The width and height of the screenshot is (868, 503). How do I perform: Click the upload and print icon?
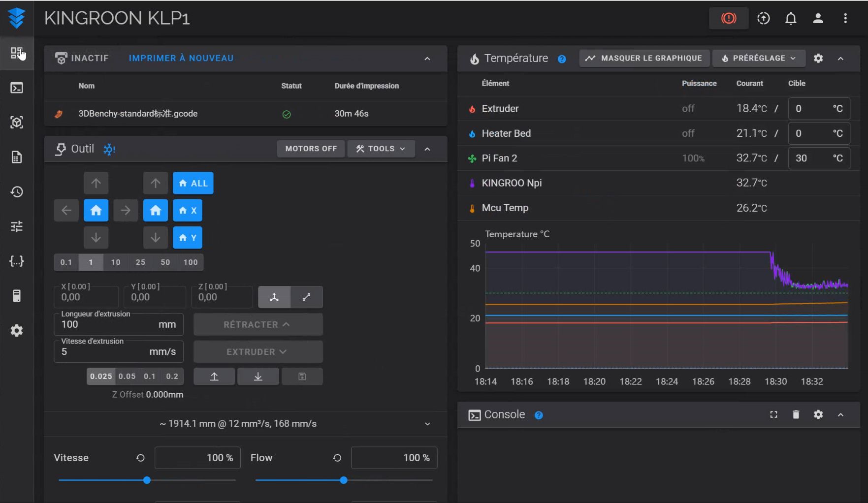pos(764,18)
